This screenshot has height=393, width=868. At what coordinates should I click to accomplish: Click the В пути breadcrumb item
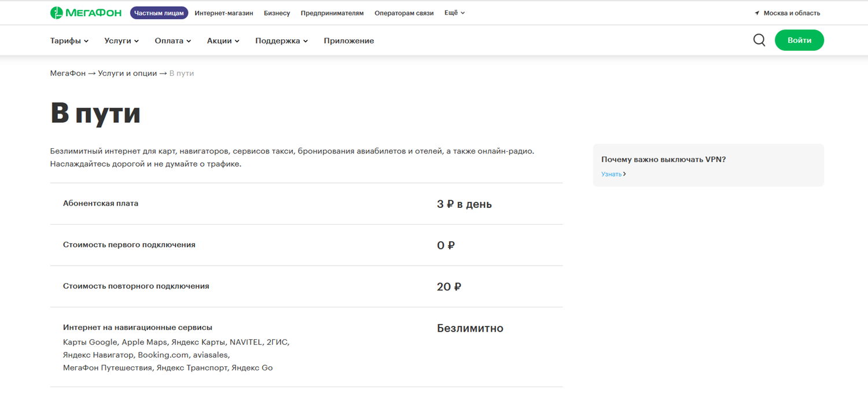(x=182, y=74)
